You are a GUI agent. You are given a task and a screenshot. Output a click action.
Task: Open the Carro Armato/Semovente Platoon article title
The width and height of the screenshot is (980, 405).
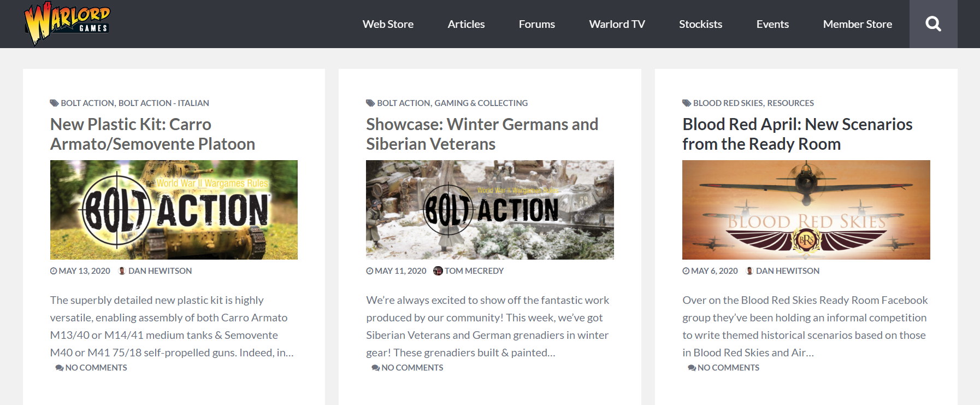point(152,134)
